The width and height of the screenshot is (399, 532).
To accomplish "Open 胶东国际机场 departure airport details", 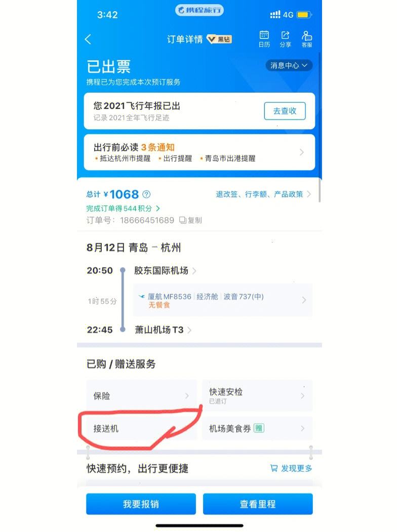I will click(165, 271).
